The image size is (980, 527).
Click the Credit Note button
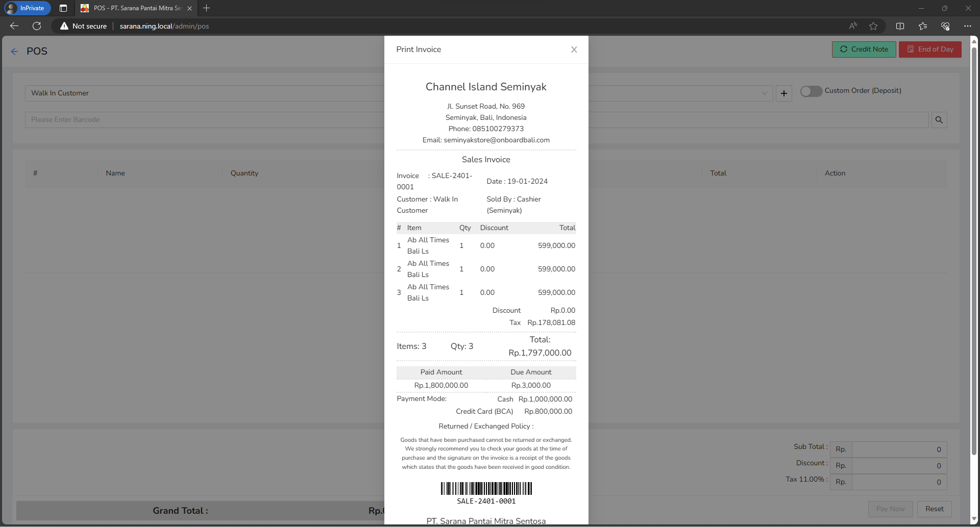864,49
